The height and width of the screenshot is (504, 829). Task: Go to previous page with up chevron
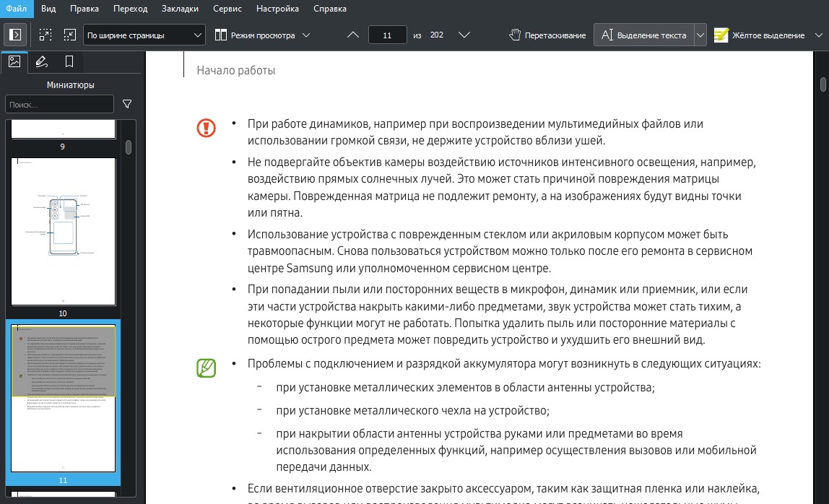pos(353,35)
